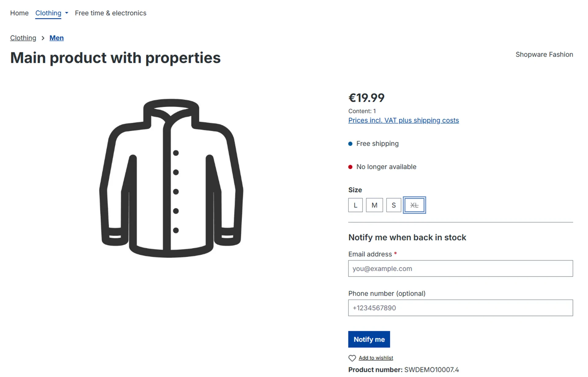This screenshot has height=377, width=588.
Task: Expand the Clothing menu dropdown arrow
Action: tap(66, 13)
